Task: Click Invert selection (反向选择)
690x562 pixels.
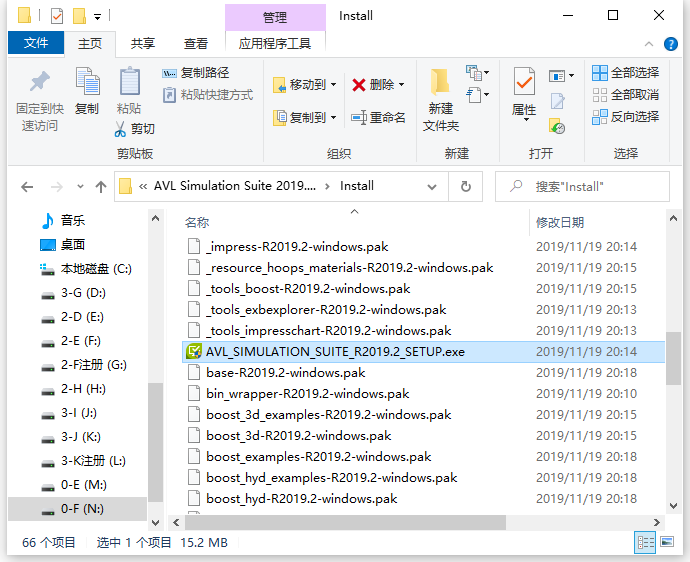Action: [625, 117]
